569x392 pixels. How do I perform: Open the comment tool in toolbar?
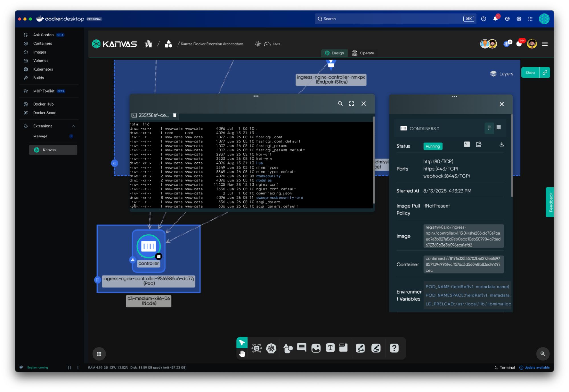click(x=301, y=347)
